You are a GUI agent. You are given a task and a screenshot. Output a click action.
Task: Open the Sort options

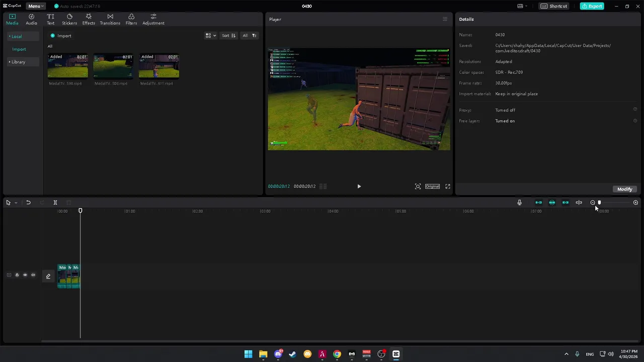click(228, 36)
